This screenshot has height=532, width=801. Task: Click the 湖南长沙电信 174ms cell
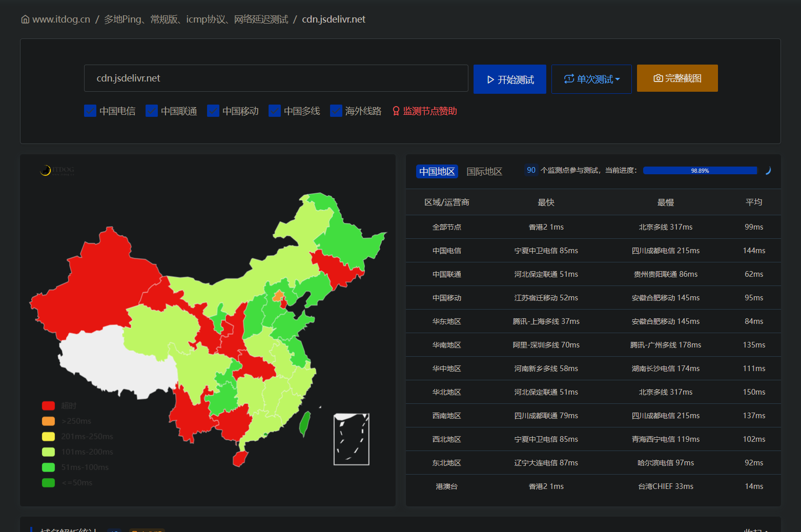pos(666,369)
